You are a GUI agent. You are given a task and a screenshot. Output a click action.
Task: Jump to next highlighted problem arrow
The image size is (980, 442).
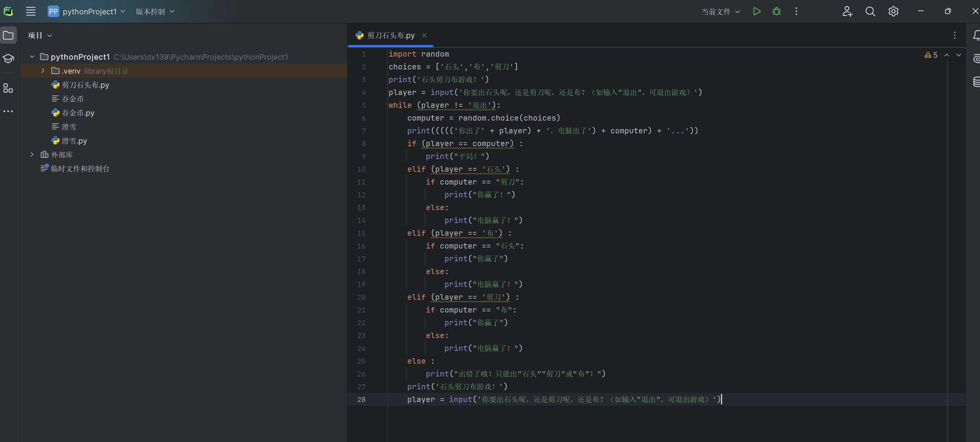(x=959, y=55)
